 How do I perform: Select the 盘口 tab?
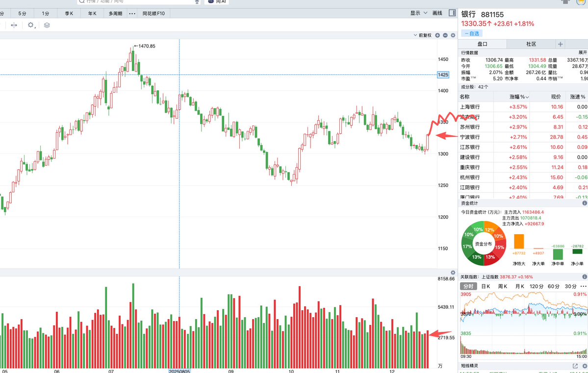(482, 44)
